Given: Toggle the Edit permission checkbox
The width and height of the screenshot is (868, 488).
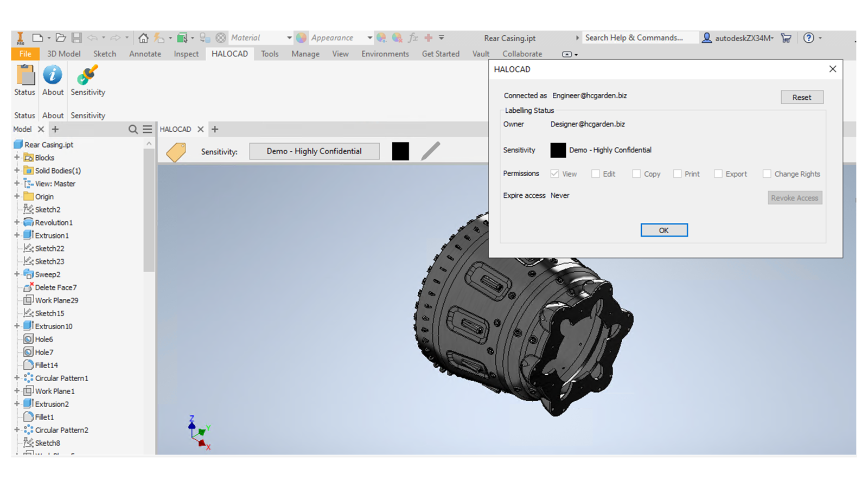Looking at the screenshot, I should (x=596, y=174).
